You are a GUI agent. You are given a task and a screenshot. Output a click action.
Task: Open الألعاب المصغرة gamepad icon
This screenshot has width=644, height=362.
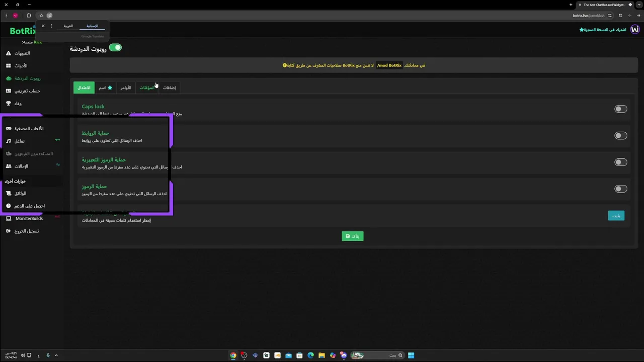tap(9, 129)
